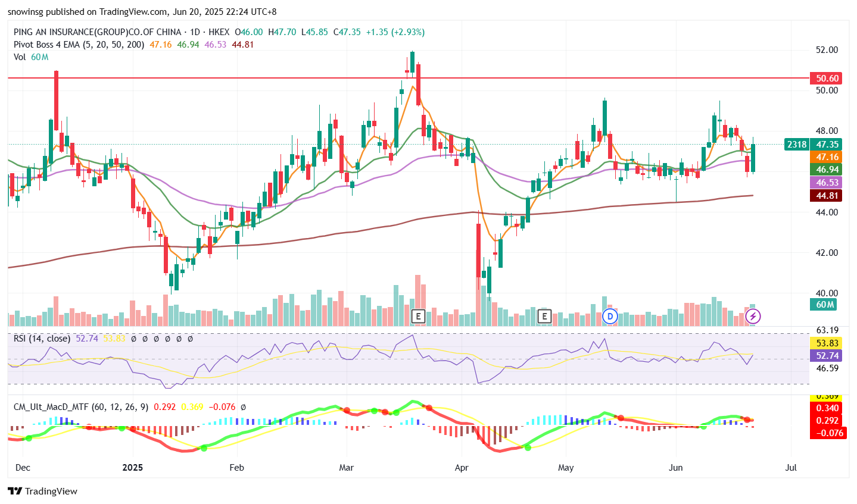Click the RSI (14, close) legend
The width and height of the screenshot is (857, 504).
42,339
